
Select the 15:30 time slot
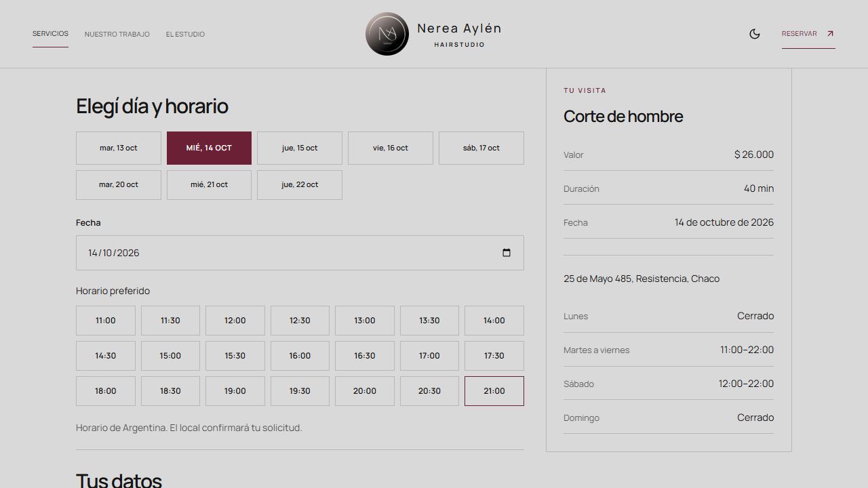click(235, 356)
